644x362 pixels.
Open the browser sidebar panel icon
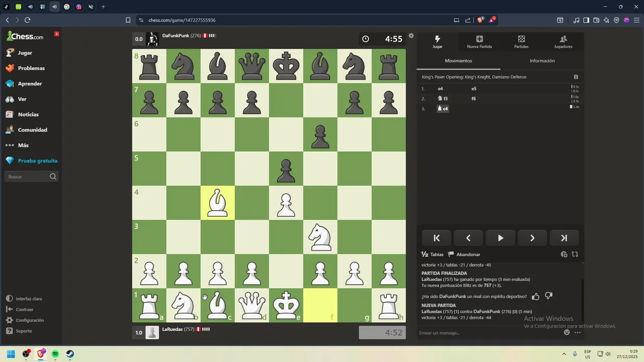(x=586, y=20)
